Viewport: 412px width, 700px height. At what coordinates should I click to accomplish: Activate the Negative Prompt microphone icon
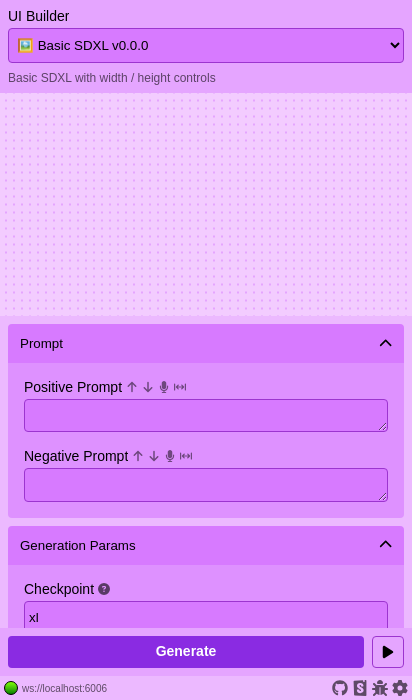[170, 456]
